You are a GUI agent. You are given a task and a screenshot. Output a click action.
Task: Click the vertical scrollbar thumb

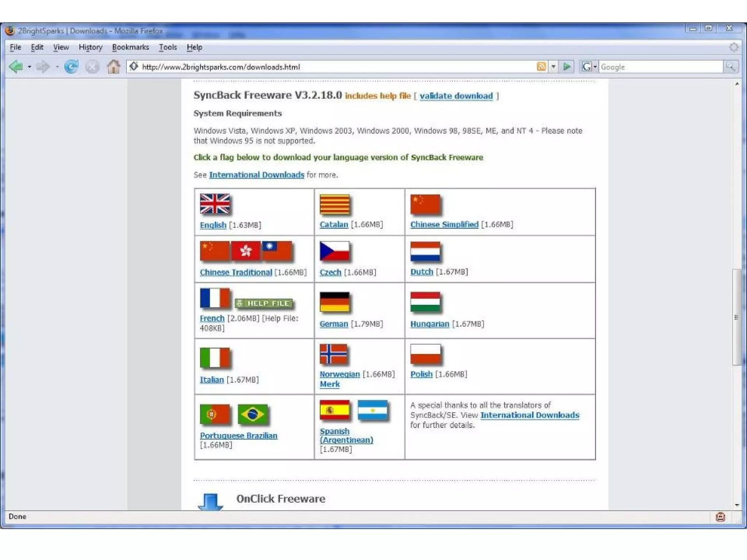pos(736,317)
